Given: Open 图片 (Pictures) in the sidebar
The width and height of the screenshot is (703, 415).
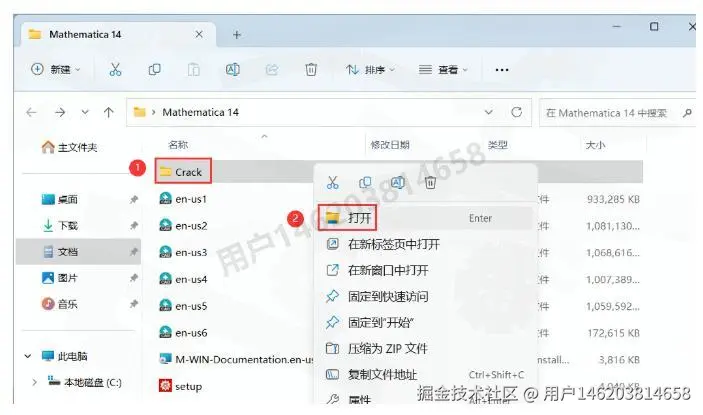Looking at the screenshot, I should tap(60, 278).
